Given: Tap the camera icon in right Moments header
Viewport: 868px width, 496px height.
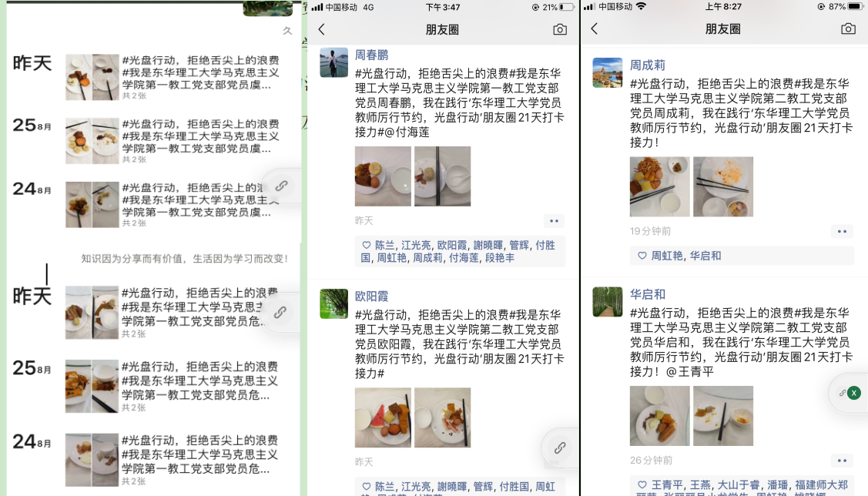Looking at the screenshot, I should point(848,28).
